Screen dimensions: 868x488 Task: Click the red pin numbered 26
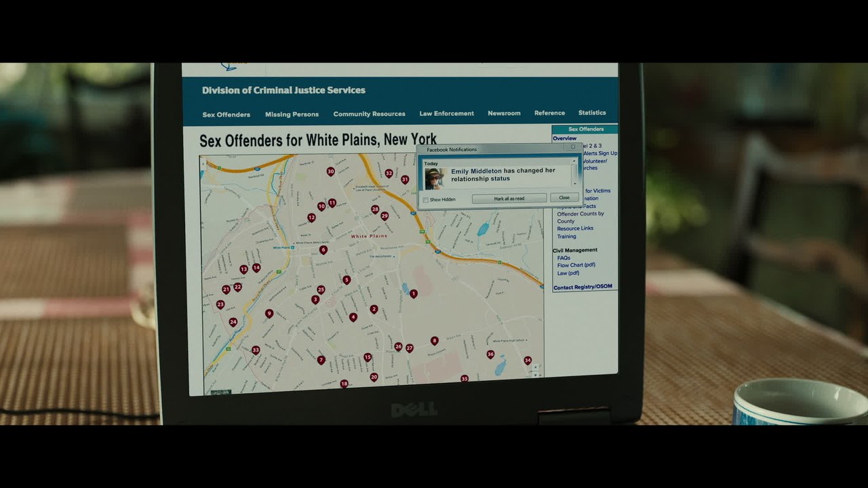(x=398, y=346)
